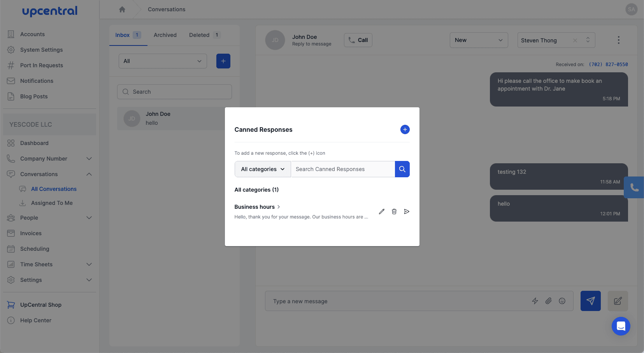Switch to the Archived tab
Viewport: 644px width, 353px height.
point(165,35)
